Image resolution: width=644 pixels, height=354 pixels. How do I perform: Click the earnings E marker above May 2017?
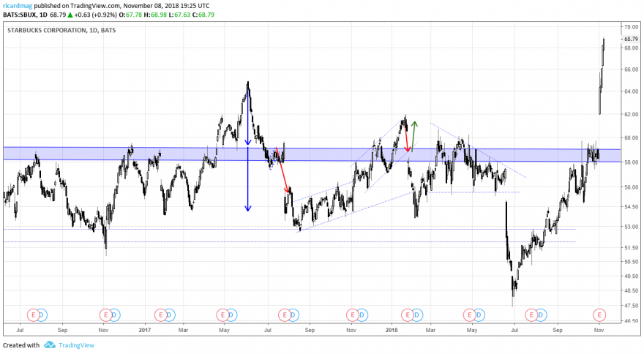(222, 315)
